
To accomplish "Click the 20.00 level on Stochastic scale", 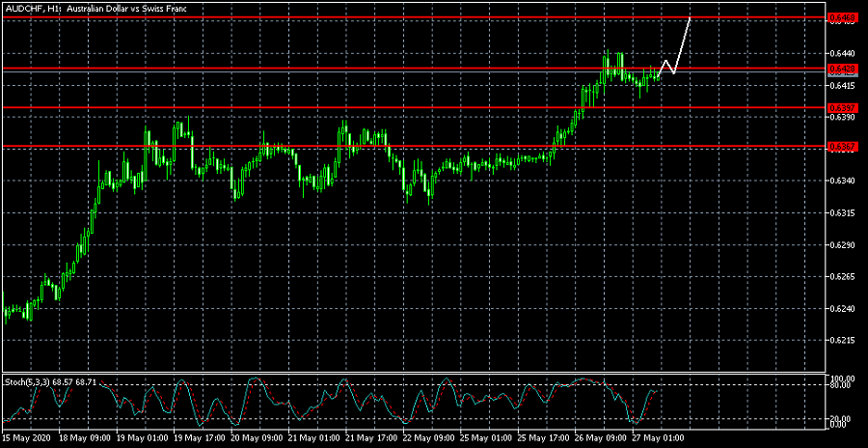I will coord(841,418).
